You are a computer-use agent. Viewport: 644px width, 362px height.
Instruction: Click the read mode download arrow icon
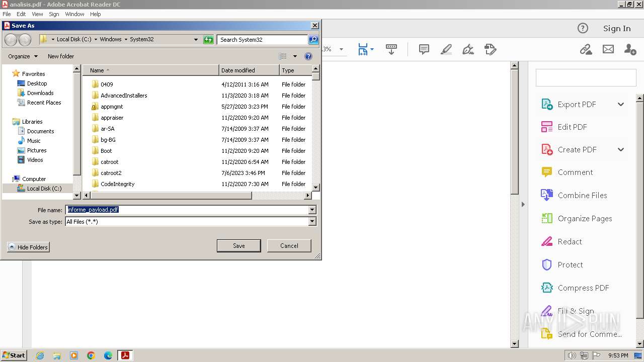click(x=391, y=49)
